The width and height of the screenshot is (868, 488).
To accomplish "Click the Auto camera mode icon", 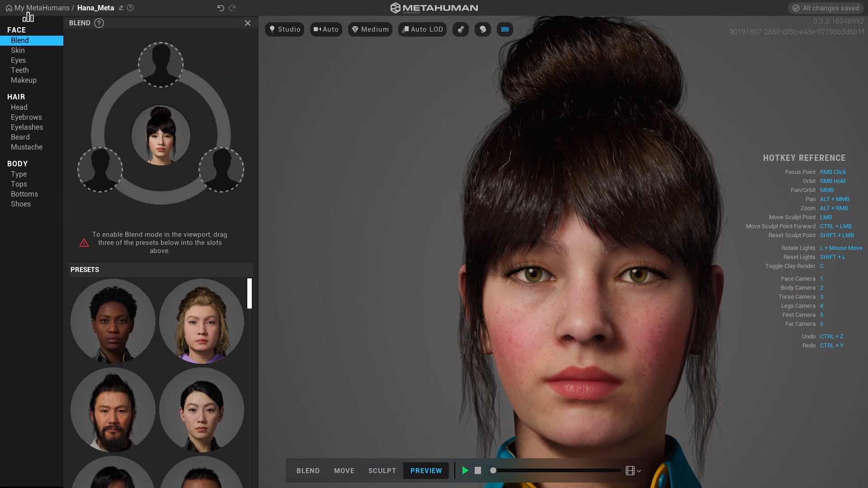I will coord(325,29).
